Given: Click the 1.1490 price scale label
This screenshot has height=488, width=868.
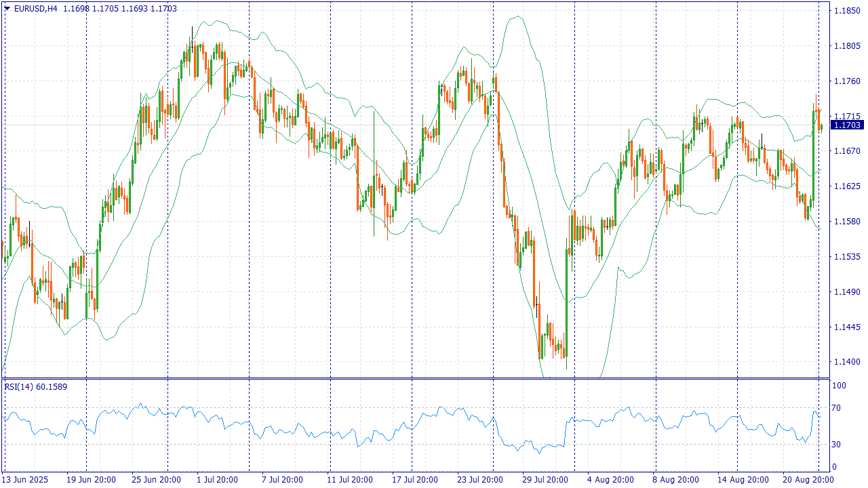Looking at the screenshot, I should (847, 292).
